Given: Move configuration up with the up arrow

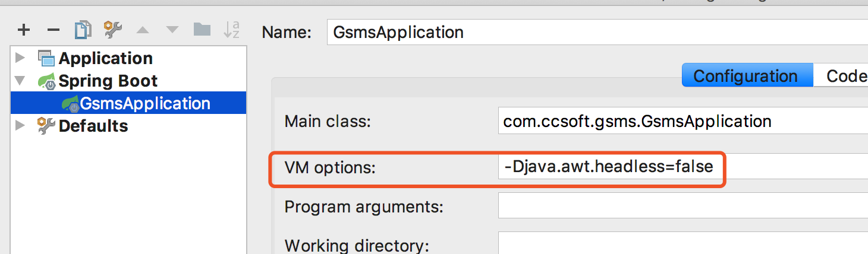Looking at the screenshot, I should pyautogui.click(x=143, y=30).
